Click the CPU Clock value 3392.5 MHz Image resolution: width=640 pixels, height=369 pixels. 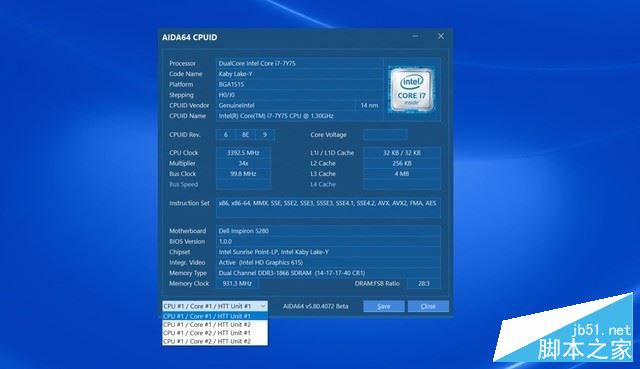pyautogui.click(x=243, y=153)
